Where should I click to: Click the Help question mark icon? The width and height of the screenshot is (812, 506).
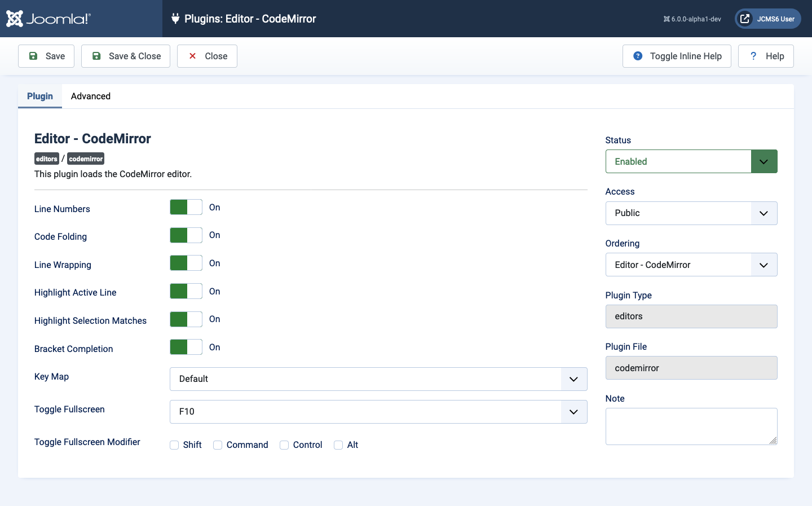753,56
